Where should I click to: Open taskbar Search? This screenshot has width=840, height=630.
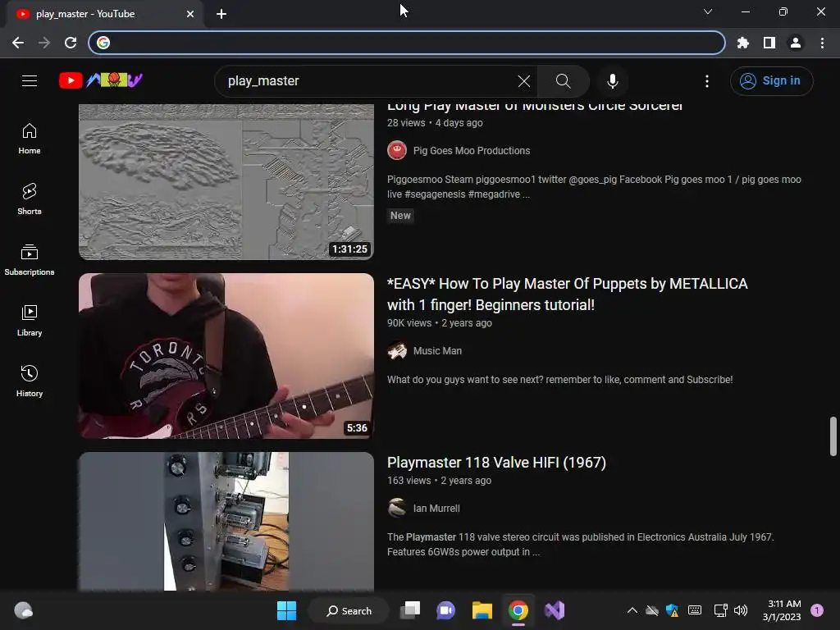(x=349, y=610)
